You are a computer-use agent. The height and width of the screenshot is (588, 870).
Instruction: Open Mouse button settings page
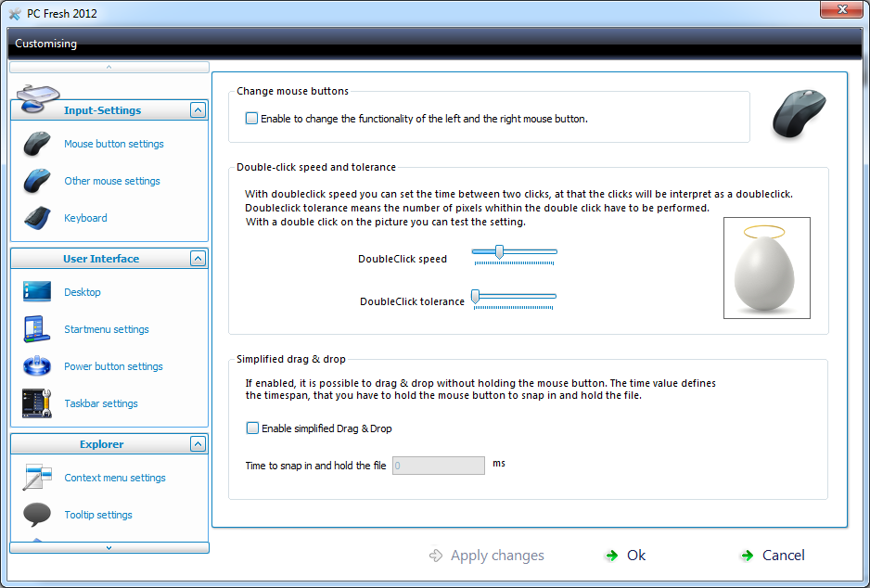click(114, 144)
